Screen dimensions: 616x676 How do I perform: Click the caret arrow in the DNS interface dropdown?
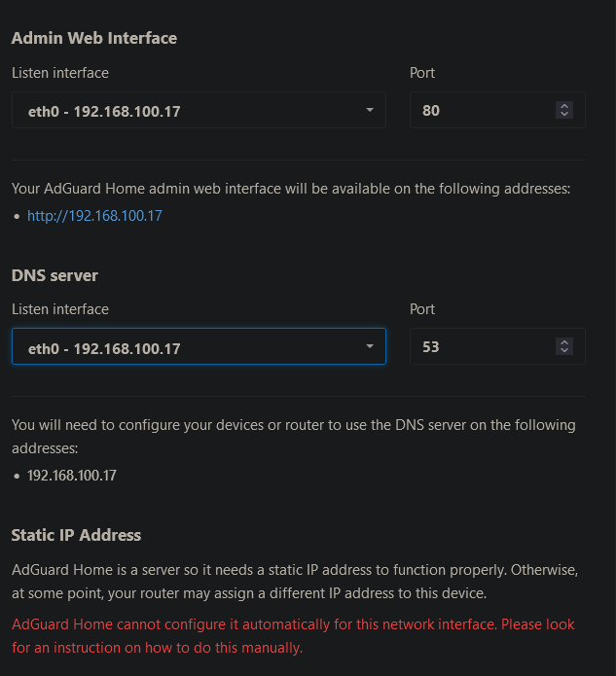[370, 346]
